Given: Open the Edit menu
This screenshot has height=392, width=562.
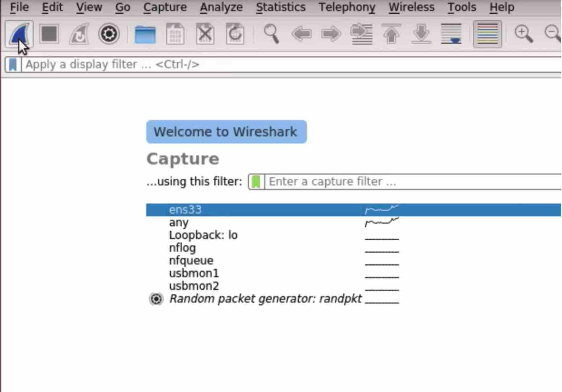Looking at the screenshot, I should pyautogui.click(x=52, y=7).
